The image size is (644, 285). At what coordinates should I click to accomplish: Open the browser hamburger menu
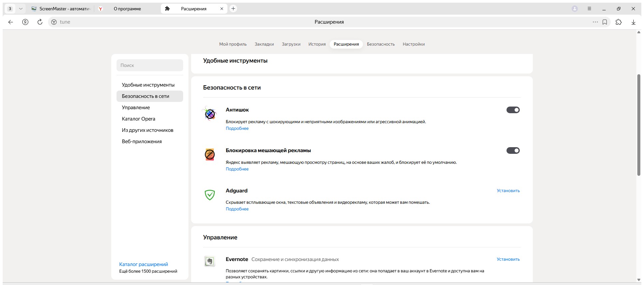pos(589,9)
